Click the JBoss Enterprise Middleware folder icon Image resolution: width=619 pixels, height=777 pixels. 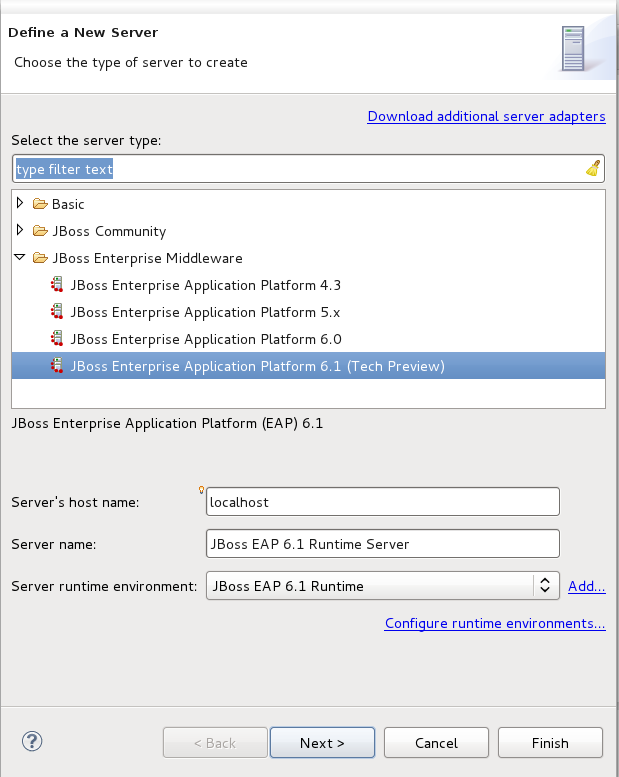tap(40, 258)
